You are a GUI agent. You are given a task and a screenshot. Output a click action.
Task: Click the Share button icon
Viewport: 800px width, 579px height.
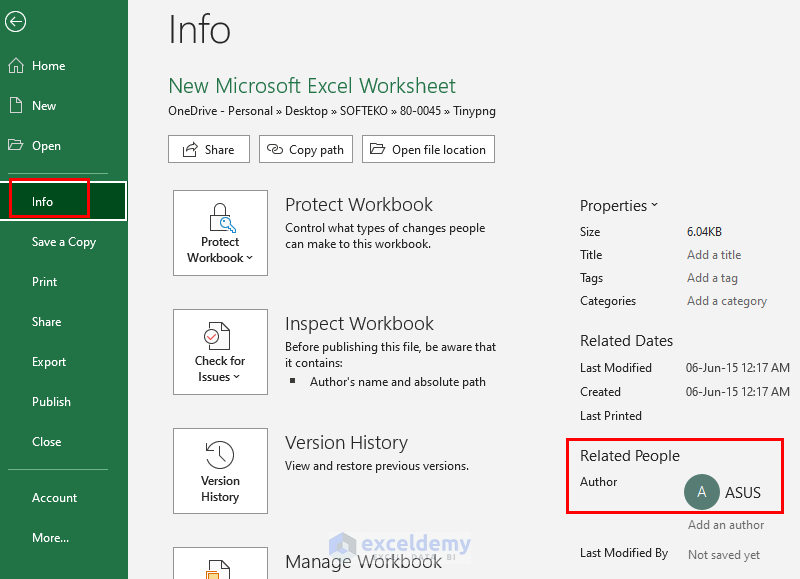(188, 150)
